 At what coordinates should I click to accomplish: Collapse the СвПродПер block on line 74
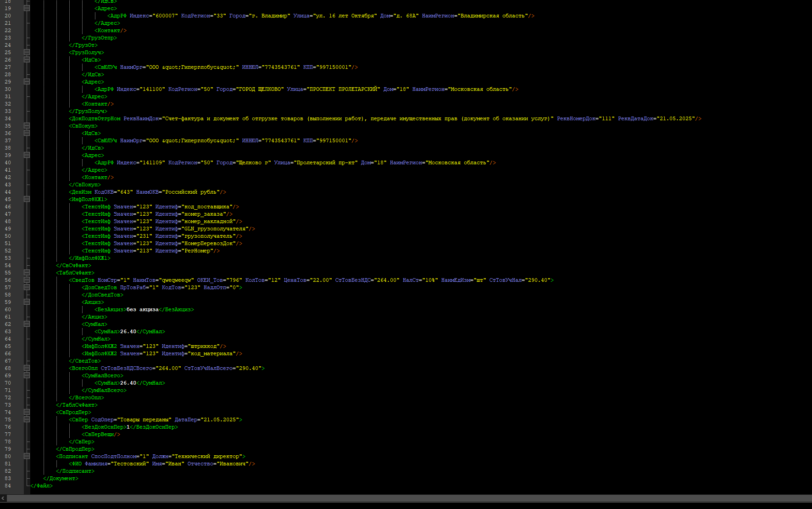(27, 412)
